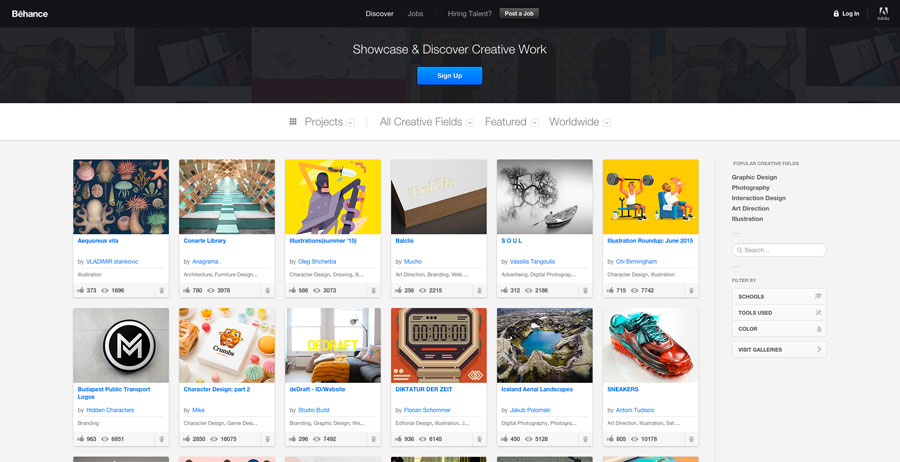The width and height of the screenshot is (900, 462).
Task: Click the appreciate thumbs-up on Aequoreus vita card
Action: pyautogui.click(x=81, y=290)
